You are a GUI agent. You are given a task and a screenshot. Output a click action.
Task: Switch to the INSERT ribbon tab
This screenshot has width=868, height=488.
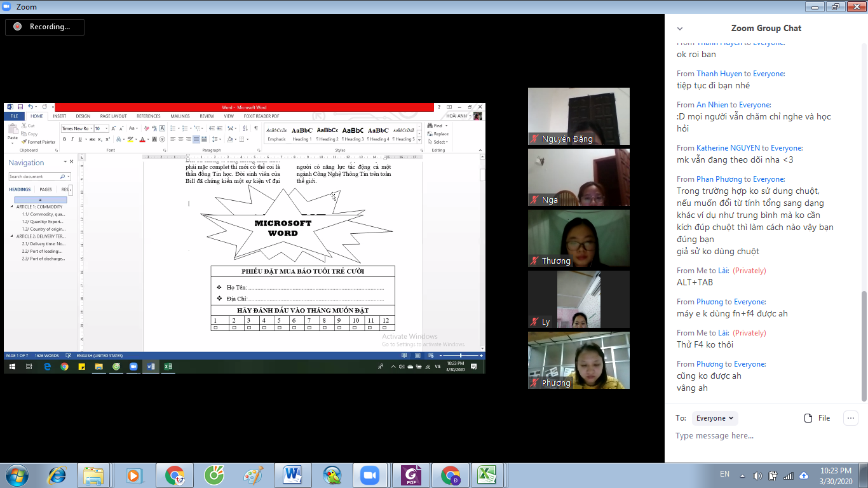point(60,116)
